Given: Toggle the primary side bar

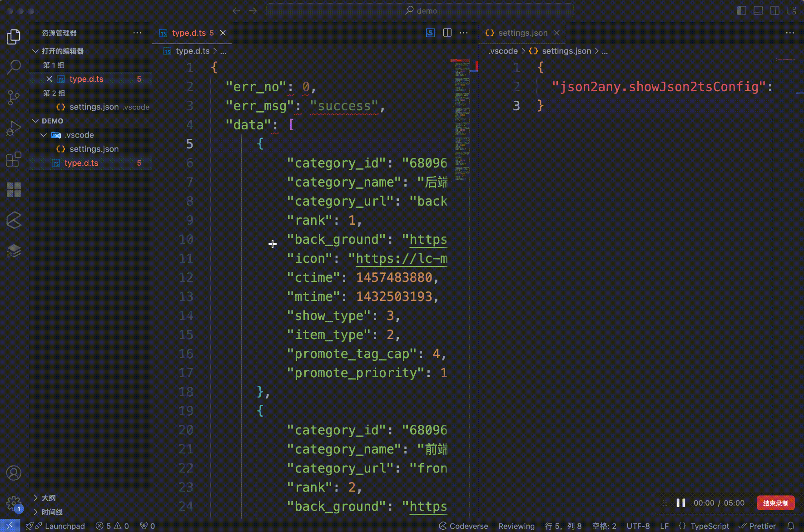Looking at the screenshot, I should (x=742, y=10).
